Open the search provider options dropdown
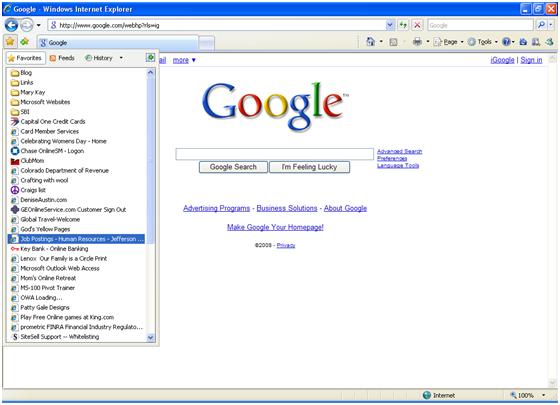The image size is (560, 405). (x=551, y=25)
